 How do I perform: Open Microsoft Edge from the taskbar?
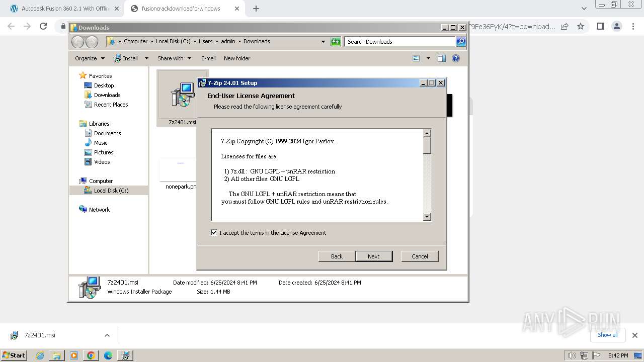[x=108, y=355]
